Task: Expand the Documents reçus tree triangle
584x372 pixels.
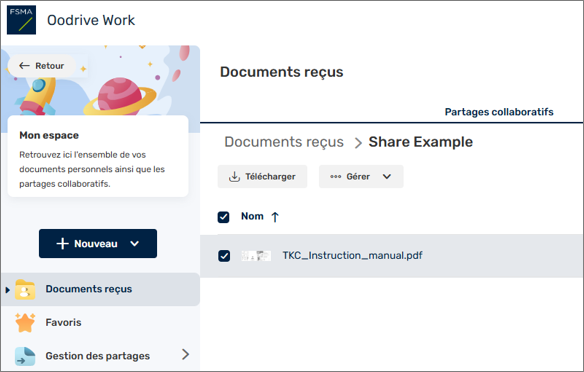Action: pos(7,290)
